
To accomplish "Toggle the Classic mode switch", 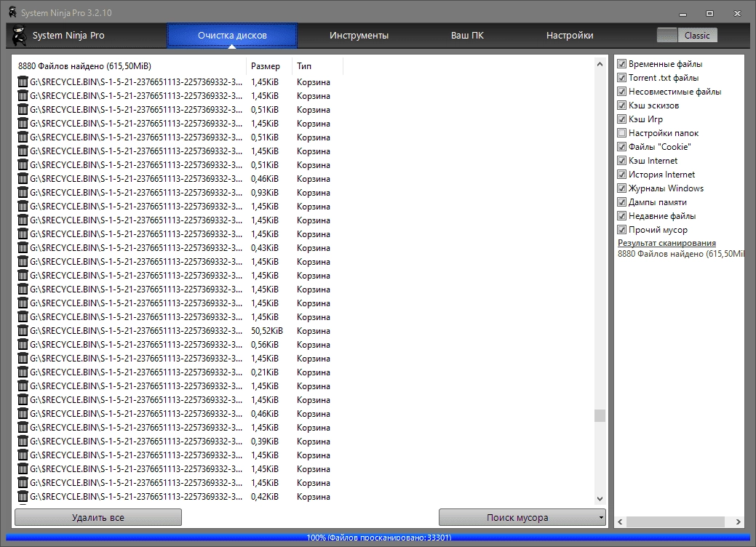I will pyautogui.click(x=687, y=35).
